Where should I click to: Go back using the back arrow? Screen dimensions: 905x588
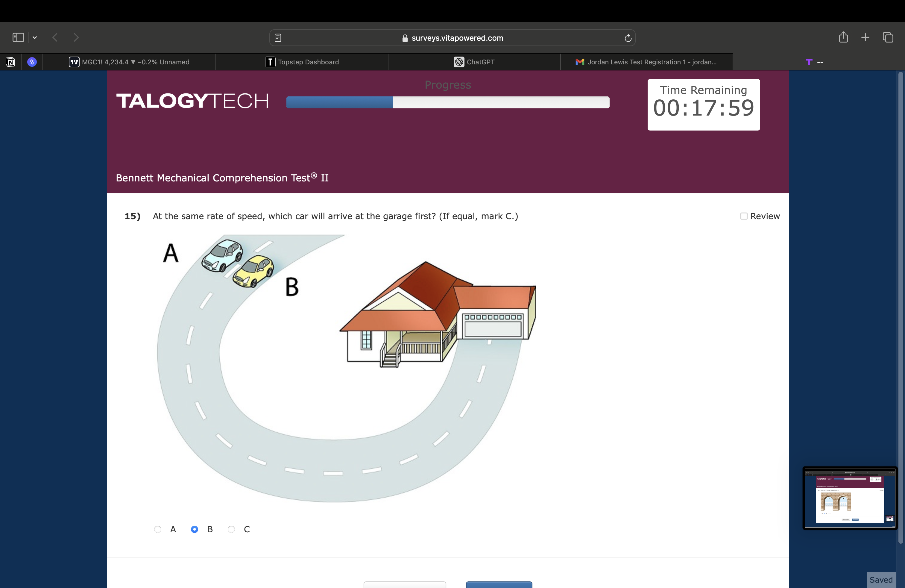[55, 37]
